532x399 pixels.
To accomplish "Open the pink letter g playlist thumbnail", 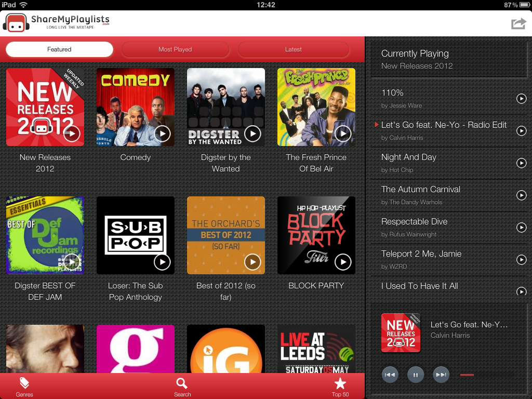I will tap(136, 349).
